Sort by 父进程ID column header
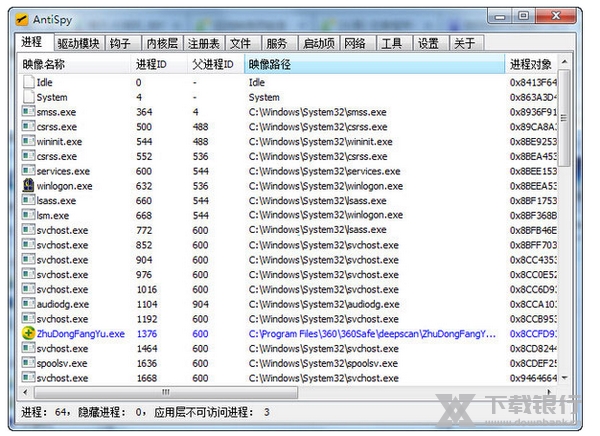This screenshot has height=436, width=600. pyautogui.click(x=215, y=64)
